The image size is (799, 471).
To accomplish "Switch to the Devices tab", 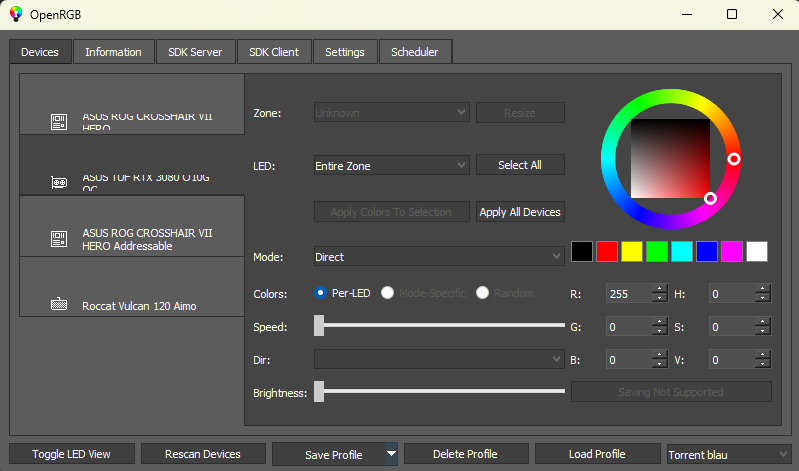I will click(x=40, y=52).
